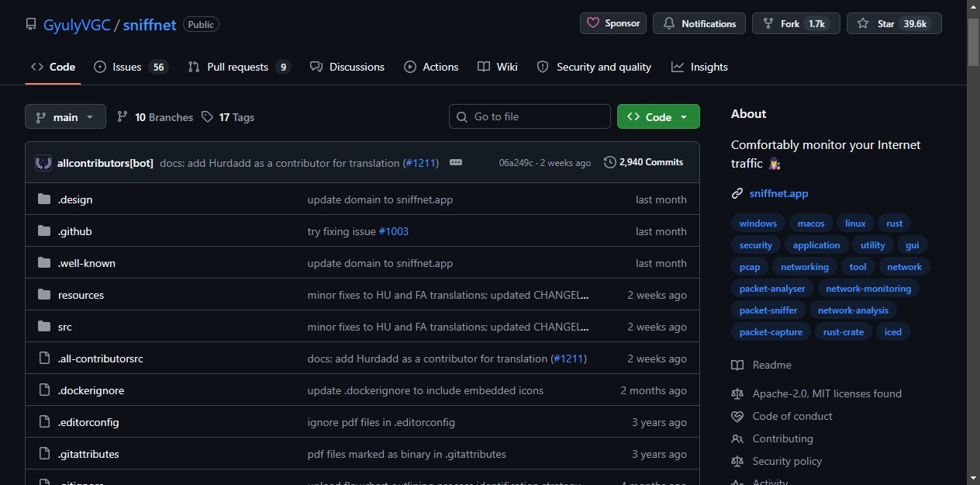Open the Code tab
Viewport: 980px width, 485px height.
pos(53,67)
